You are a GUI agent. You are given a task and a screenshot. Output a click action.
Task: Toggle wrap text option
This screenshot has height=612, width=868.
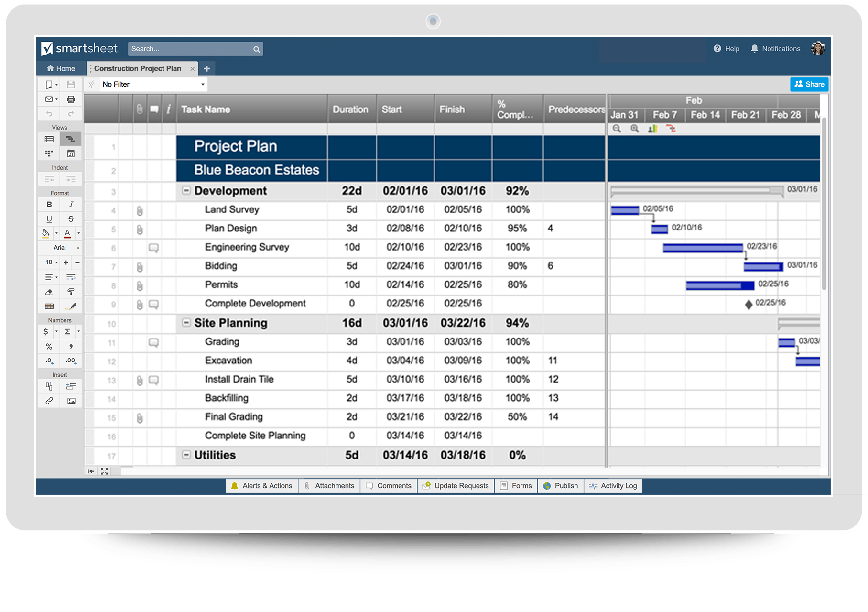click(71, 277)
